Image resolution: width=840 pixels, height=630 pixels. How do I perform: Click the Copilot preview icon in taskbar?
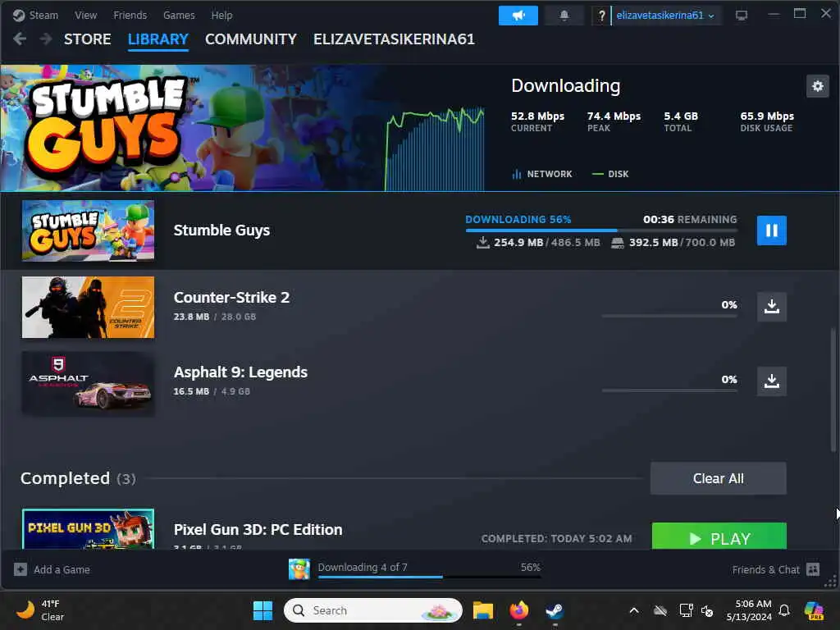[x=814, y=610]
